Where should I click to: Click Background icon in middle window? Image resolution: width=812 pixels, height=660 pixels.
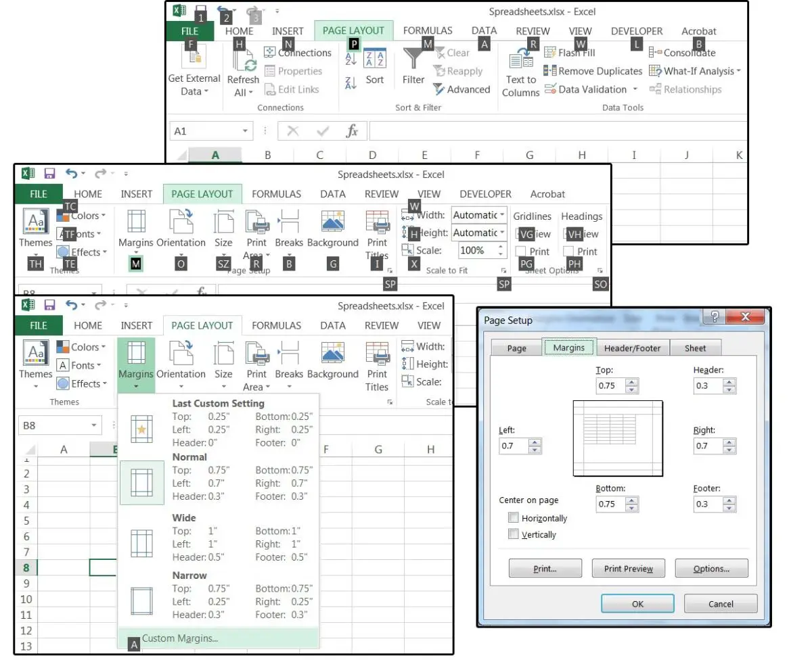click(x=332, y=222)
